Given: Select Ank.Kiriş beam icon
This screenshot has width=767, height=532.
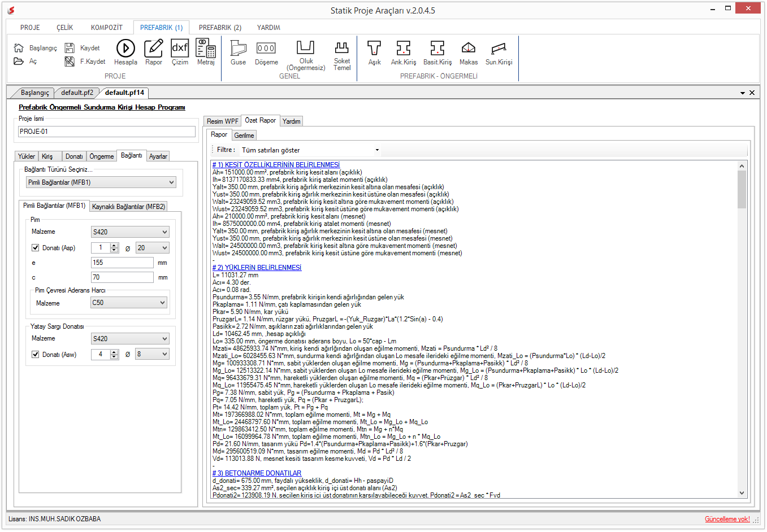Looking at the screenshot, I should (403, 48).
